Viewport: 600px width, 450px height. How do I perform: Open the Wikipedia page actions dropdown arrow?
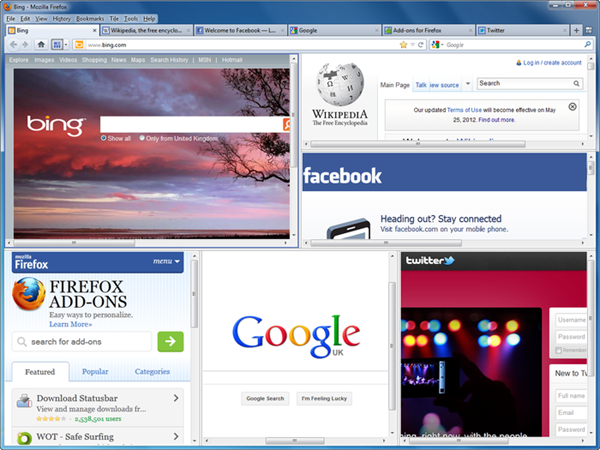(467, 85)
